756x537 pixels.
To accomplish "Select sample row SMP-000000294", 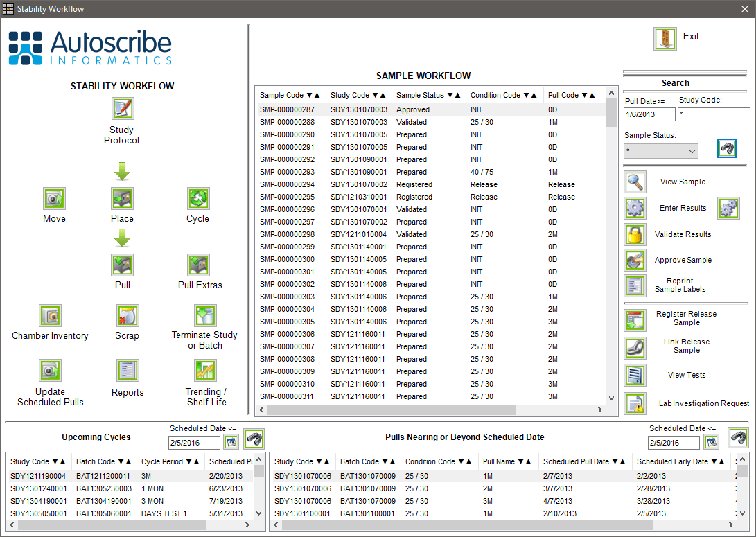I will pos(288,184).
